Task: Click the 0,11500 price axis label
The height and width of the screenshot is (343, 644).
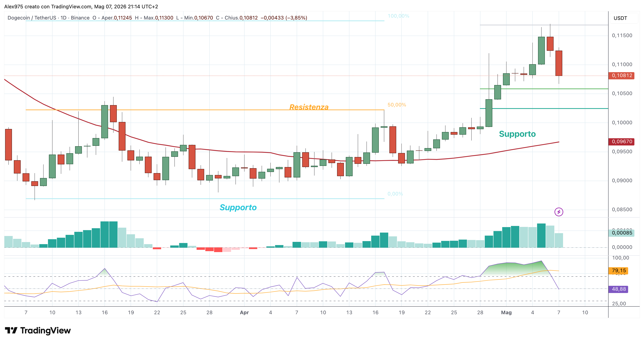Action: click(x=622, y=35)
